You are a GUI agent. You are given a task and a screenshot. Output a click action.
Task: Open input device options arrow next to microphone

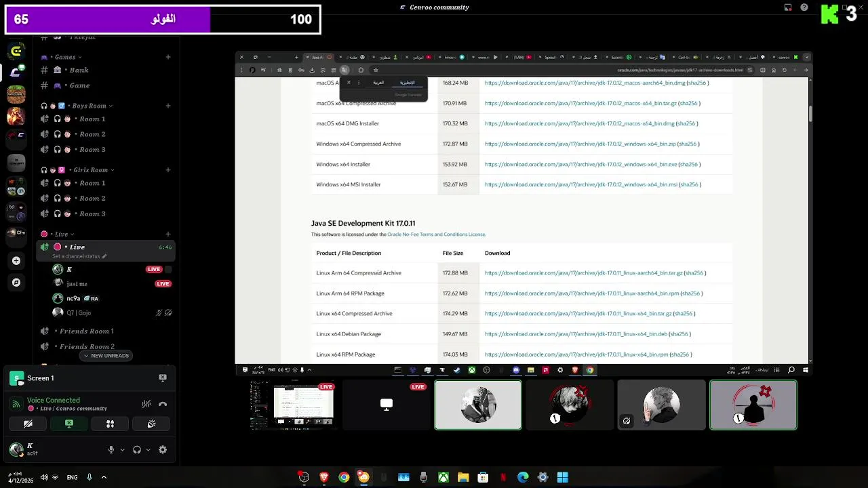(122, 449)
